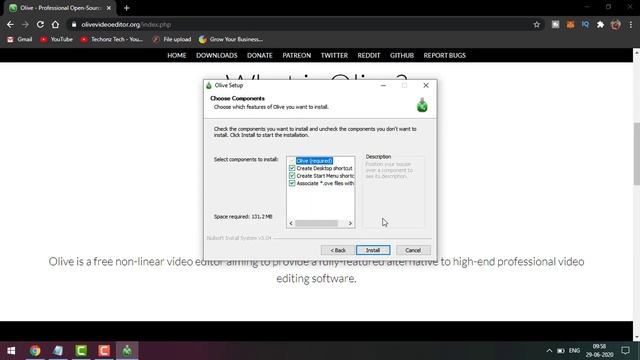Open the YouTube bookmark
This screenshot has height=360, width=640.
pyautogui.click(x=56, y=40)
